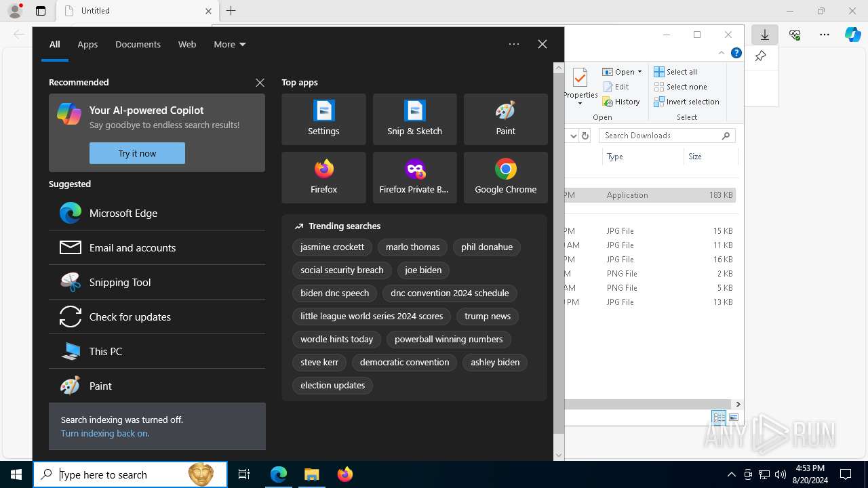Open search panel options ellipsis
The image size is (868, 488).
tap(514, 44)
